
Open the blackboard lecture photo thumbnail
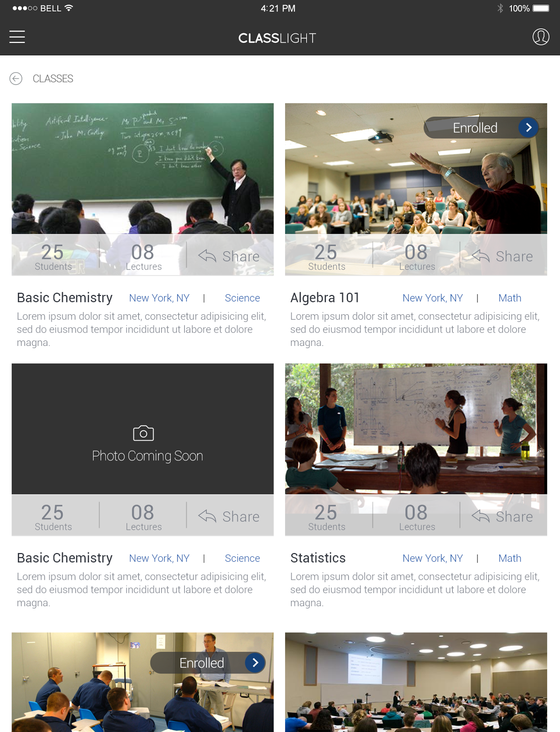pyautogui.click(x=143, y=168)
